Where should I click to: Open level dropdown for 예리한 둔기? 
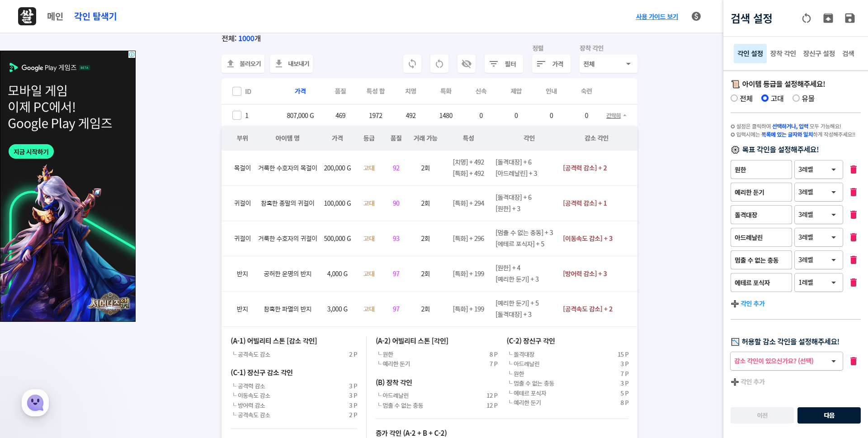click(x=819, y=192)
